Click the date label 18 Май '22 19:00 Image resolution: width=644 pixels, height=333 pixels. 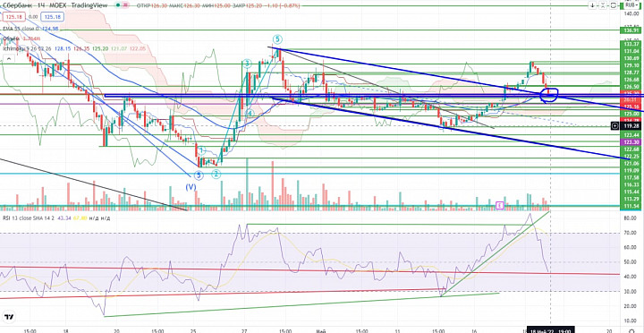tap(550, 330)
